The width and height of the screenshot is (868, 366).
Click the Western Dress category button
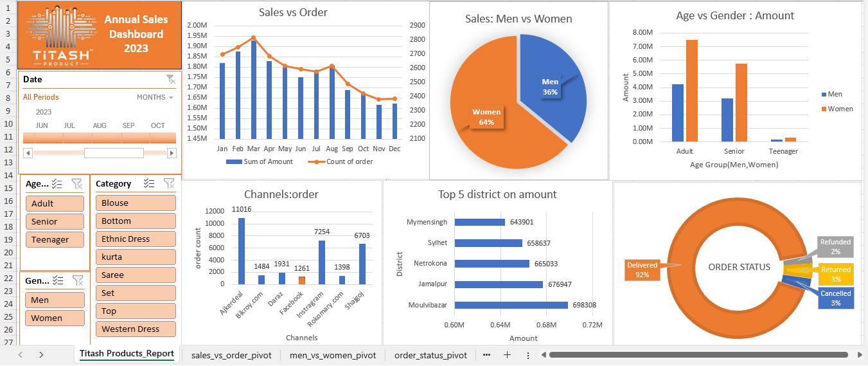click(136, 329)
